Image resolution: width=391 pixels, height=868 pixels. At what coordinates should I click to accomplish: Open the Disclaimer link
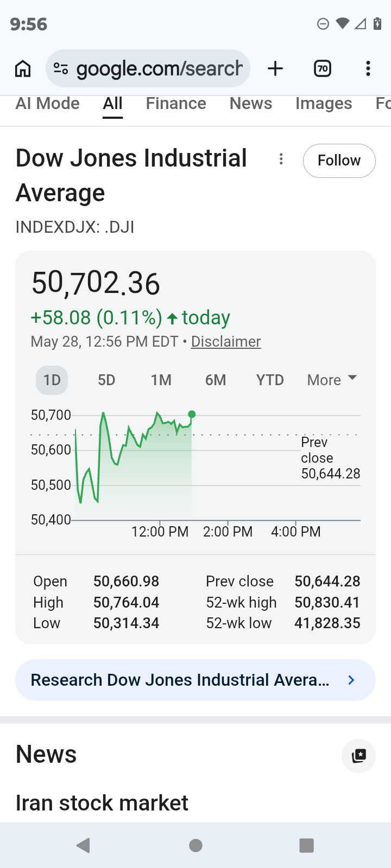click(x=226, y=342)
